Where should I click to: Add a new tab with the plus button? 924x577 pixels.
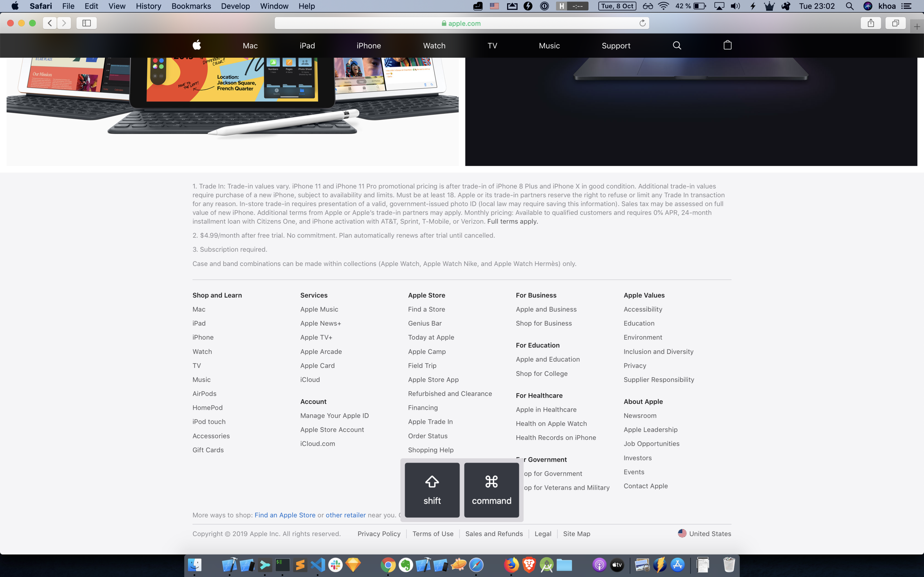(917, 26)
